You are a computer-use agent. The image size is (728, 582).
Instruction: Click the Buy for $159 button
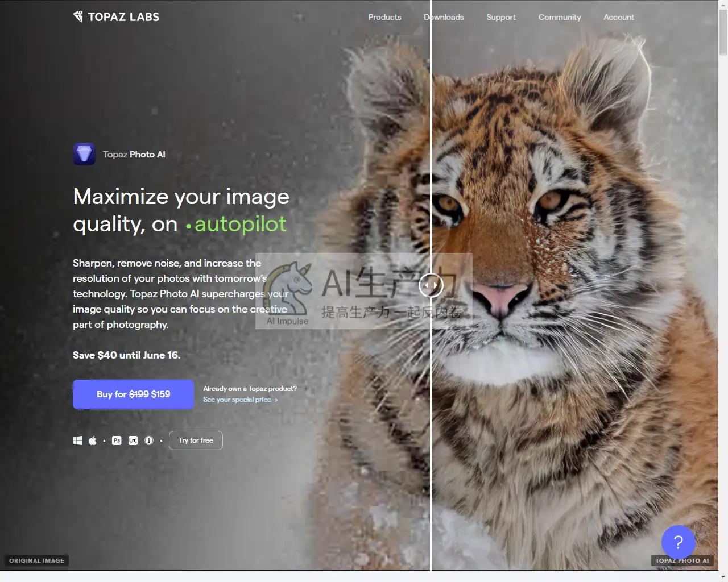click(x=134, y=394)
